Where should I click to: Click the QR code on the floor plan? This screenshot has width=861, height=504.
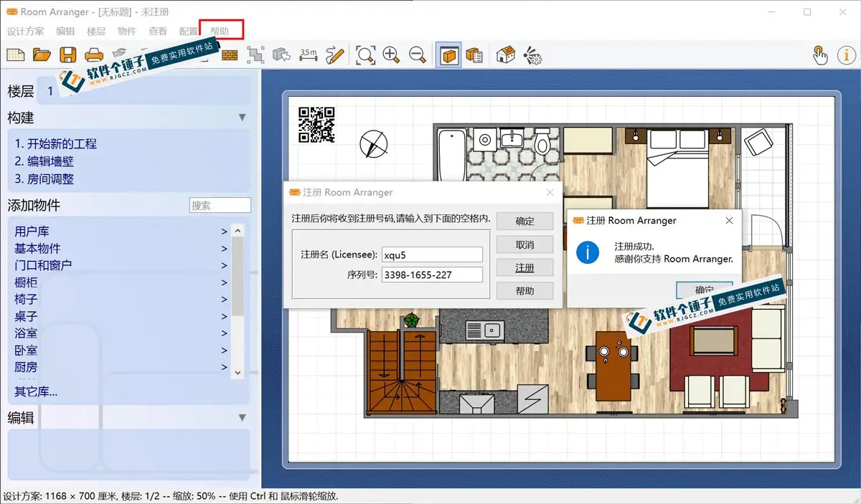click(316, 124)
